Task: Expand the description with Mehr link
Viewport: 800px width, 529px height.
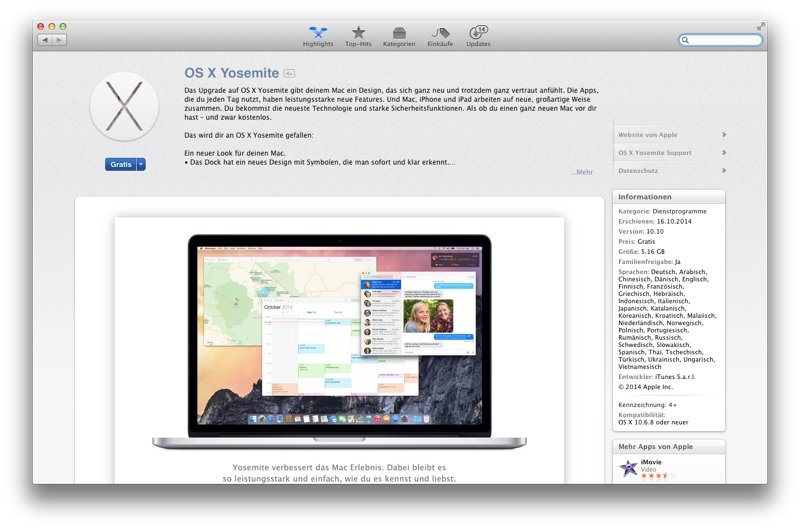Action: [582, 172]
